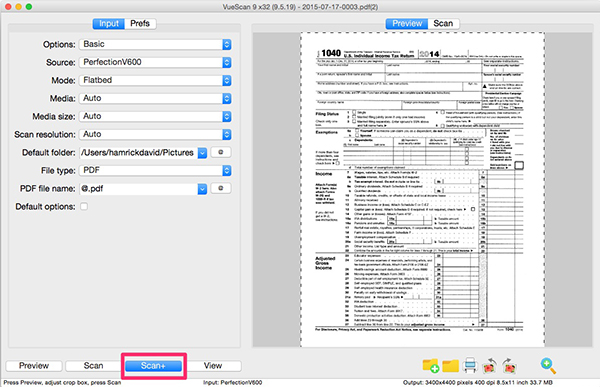This screenshot has height=387, width=600.
Task: Zoom in with the magnifier icon
Action: click(x=548, y=366)
